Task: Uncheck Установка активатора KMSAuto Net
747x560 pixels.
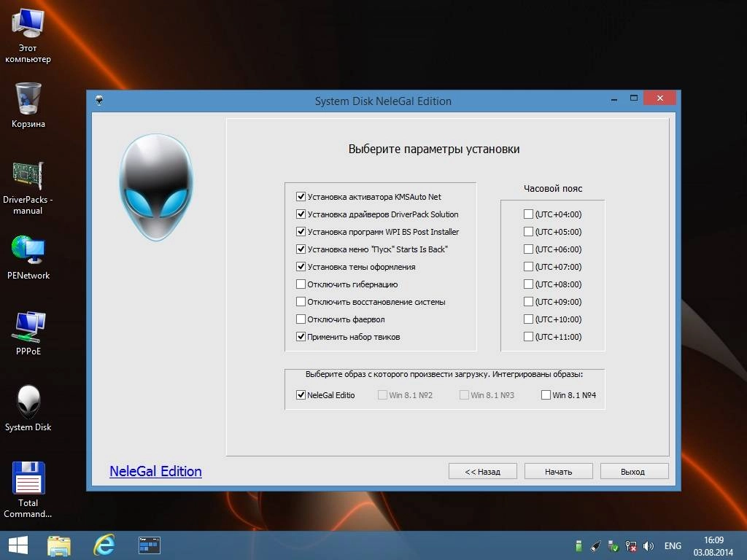Action: (x=301, y=197)
